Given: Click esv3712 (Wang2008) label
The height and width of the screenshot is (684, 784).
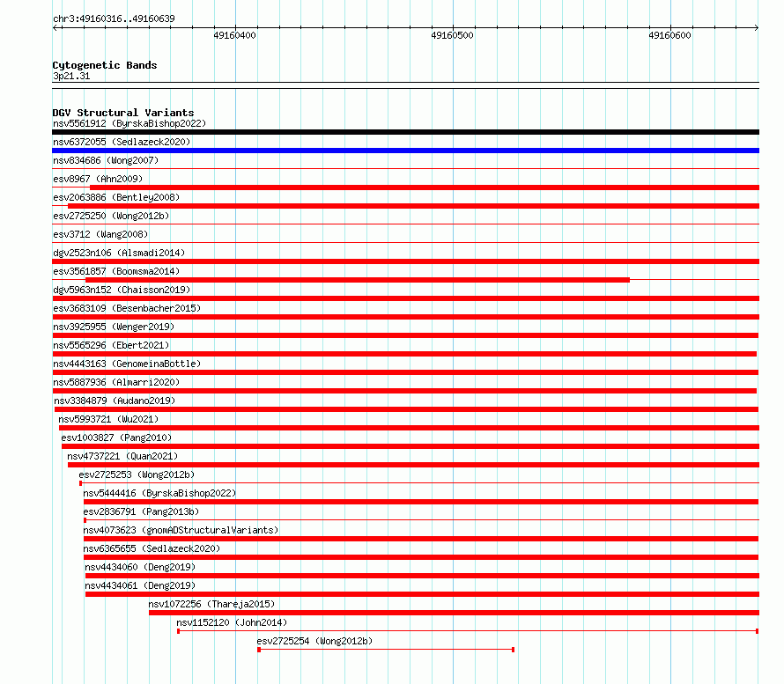Looking at the screenshot, I should pos(100,234).
